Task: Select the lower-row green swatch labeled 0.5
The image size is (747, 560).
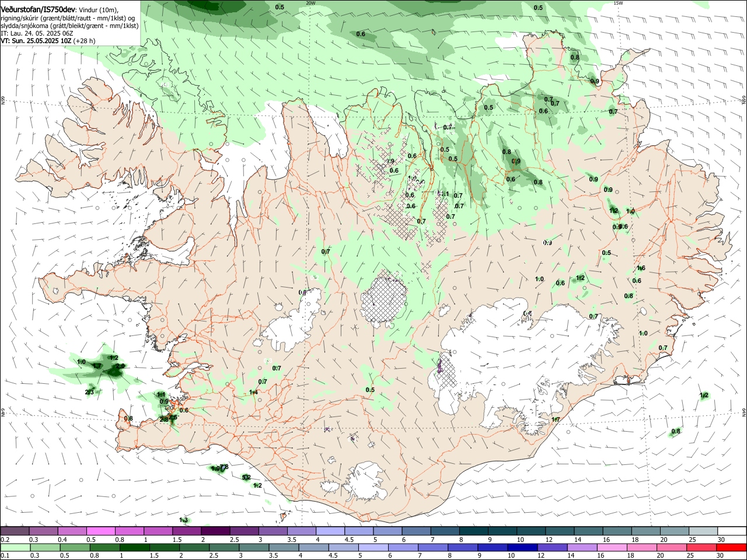Action: coord(75,548)
